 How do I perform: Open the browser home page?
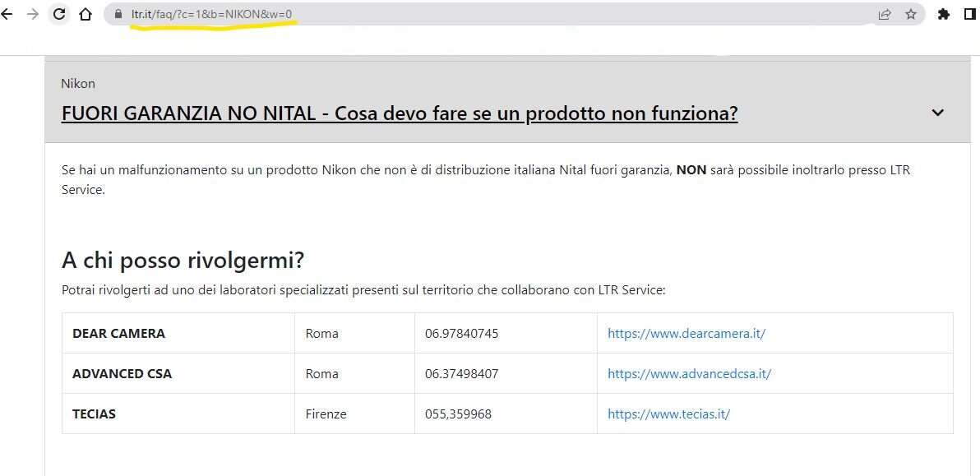click(86, 14)
